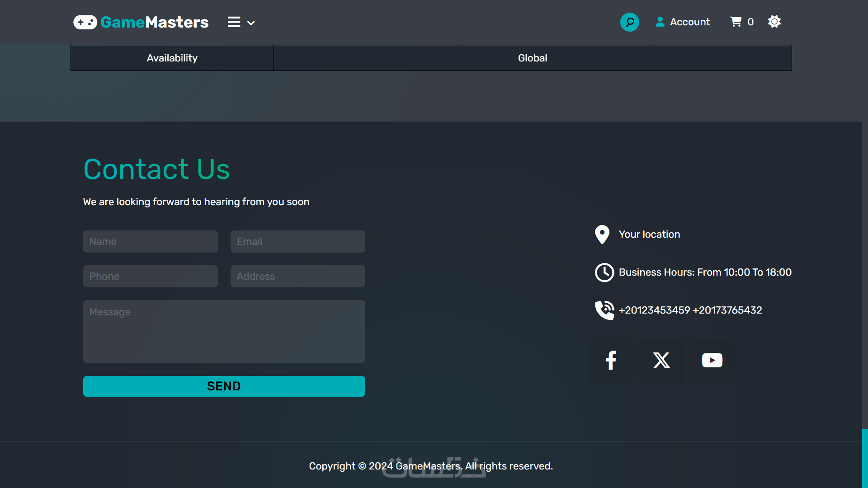Expand the menu chevron dropdown arrow
Viewport: 868px width, 488px height.
(251, 23)
